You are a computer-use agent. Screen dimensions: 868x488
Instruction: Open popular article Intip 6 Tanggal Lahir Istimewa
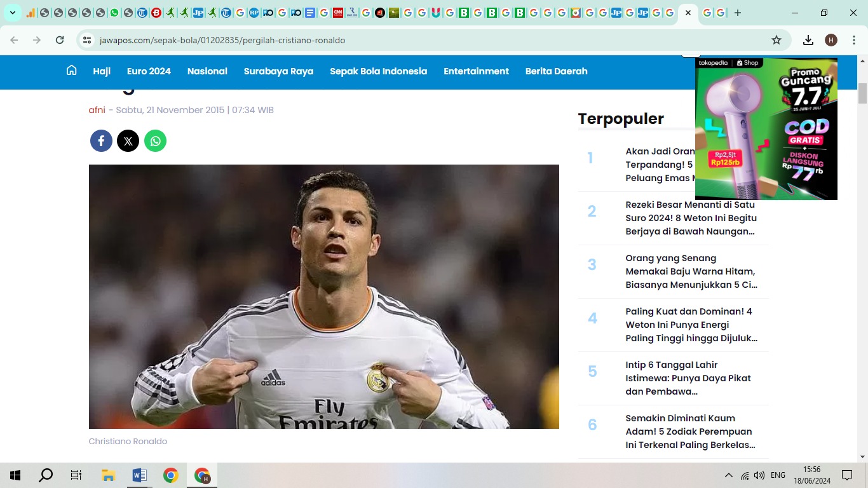tap(688, 378)
